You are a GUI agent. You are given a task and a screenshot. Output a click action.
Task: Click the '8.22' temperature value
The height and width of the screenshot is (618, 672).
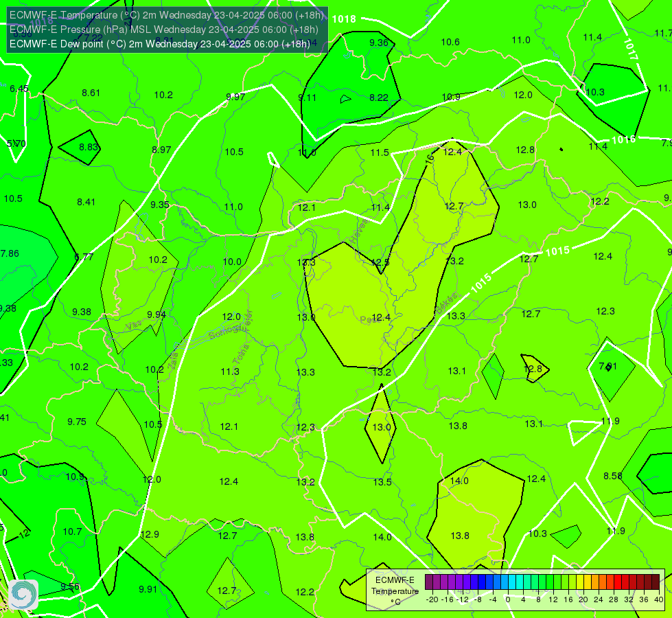[x=379, y=98]
